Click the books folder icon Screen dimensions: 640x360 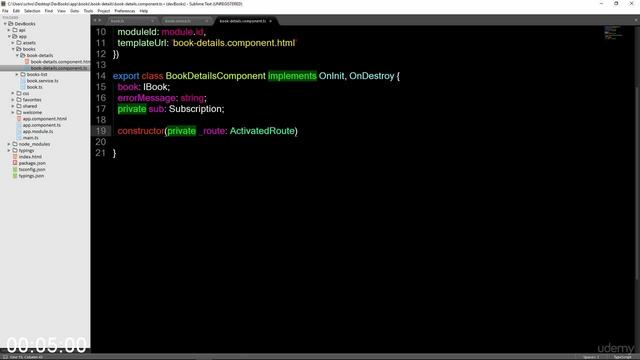click(19, 49)
